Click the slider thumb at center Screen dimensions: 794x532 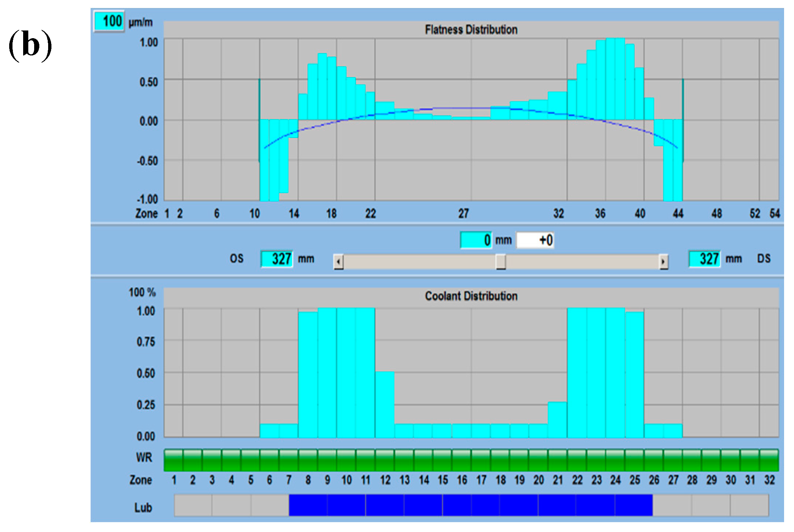coord(500,262)
